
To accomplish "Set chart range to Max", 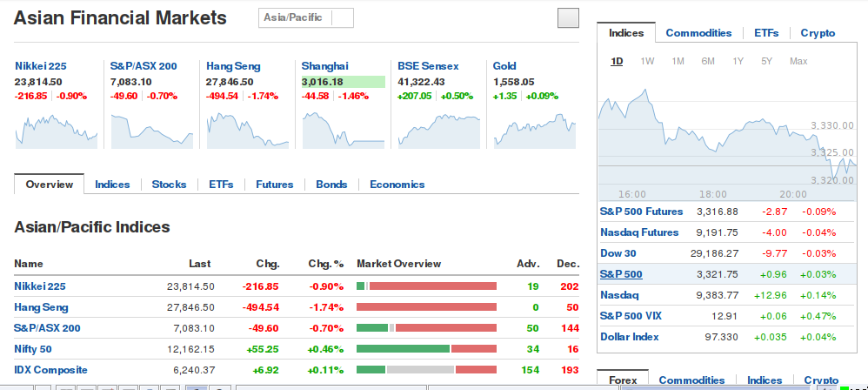I will point(798,61).
